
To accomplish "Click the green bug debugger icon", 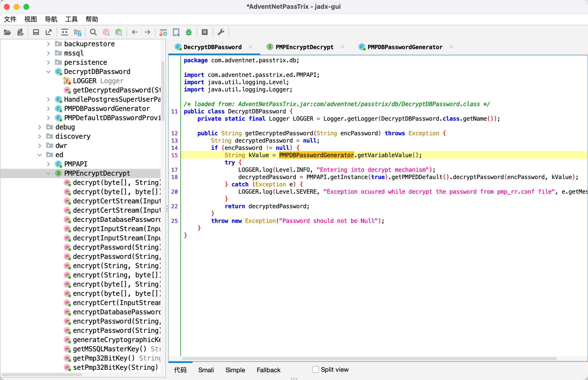I will (189, 32).
